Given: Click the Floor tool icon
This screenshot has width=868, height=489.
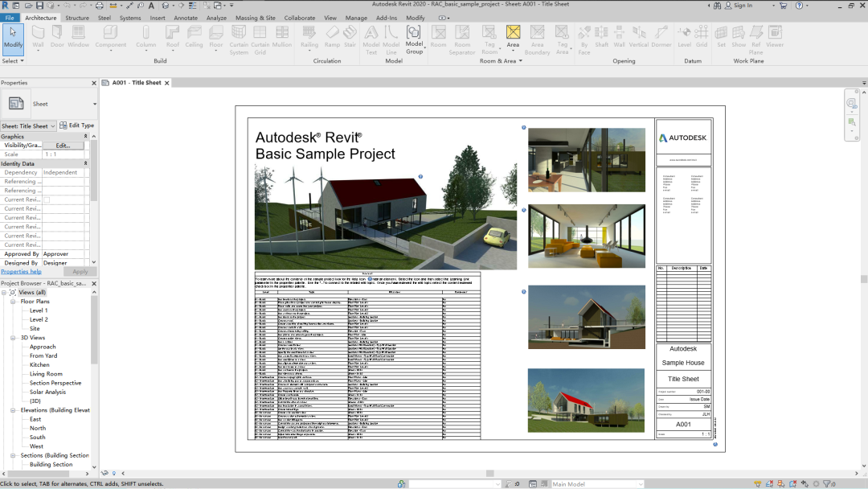Looking at the screenshot, I should tap(216, 36).
